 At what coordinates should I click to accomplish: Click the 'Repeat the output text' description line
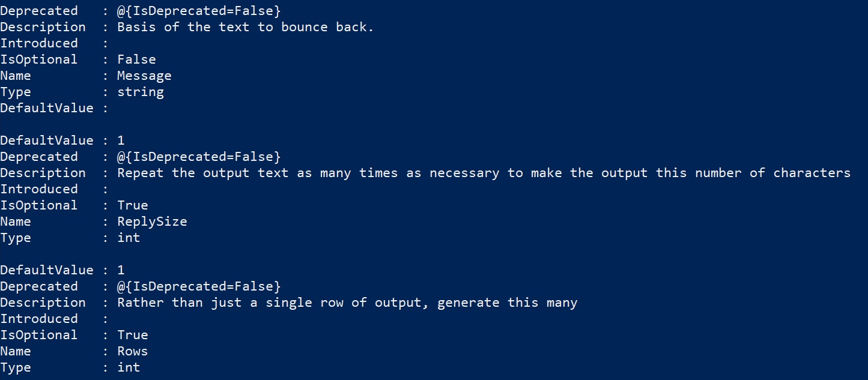(484, 173)
